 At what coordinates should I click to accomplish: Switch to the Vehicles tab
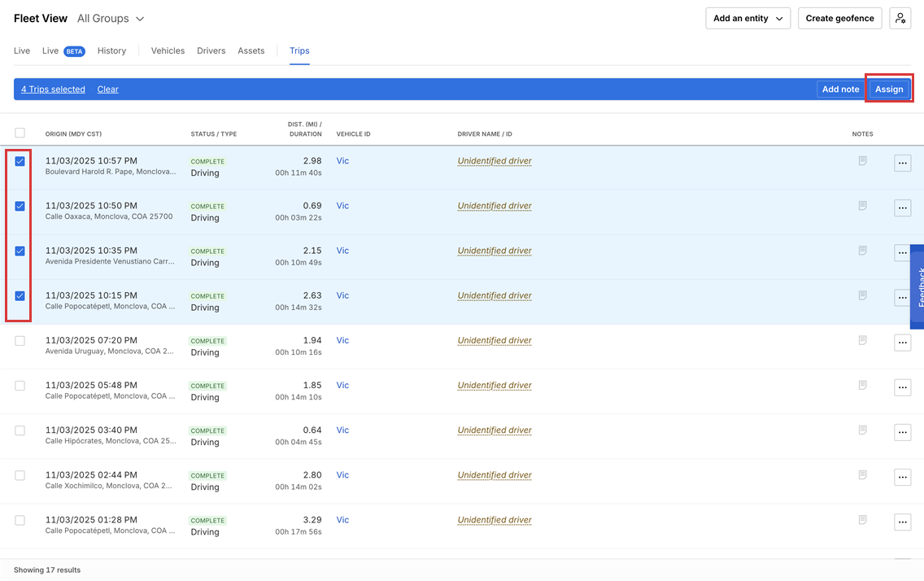coord(168,50)
